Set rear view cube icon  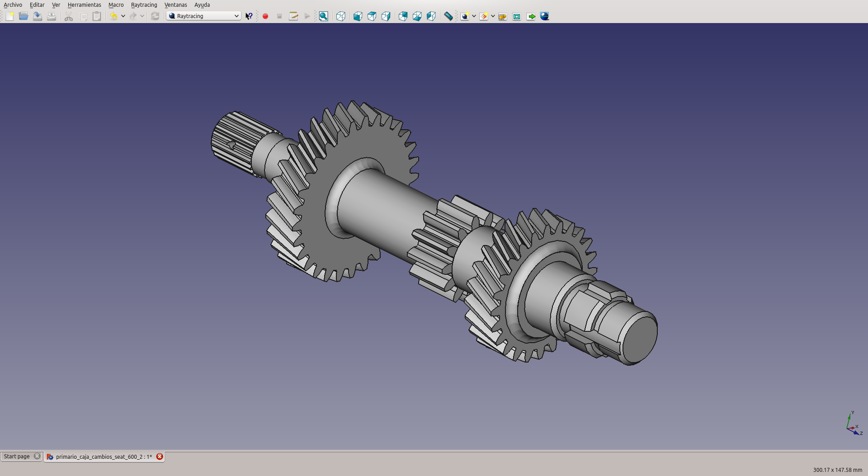[403, 16]
